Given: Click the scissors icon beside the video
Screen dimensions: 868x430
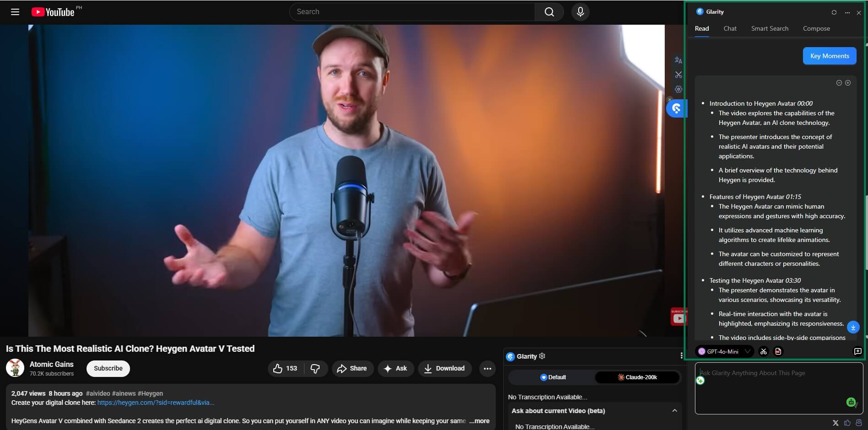Looking at the screenshot, I should (678, 75).
